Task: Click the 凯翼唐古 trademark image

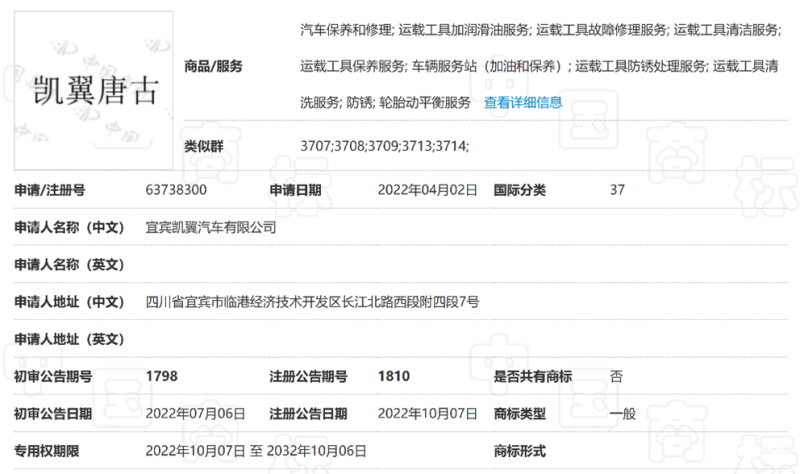Action: 93,91
